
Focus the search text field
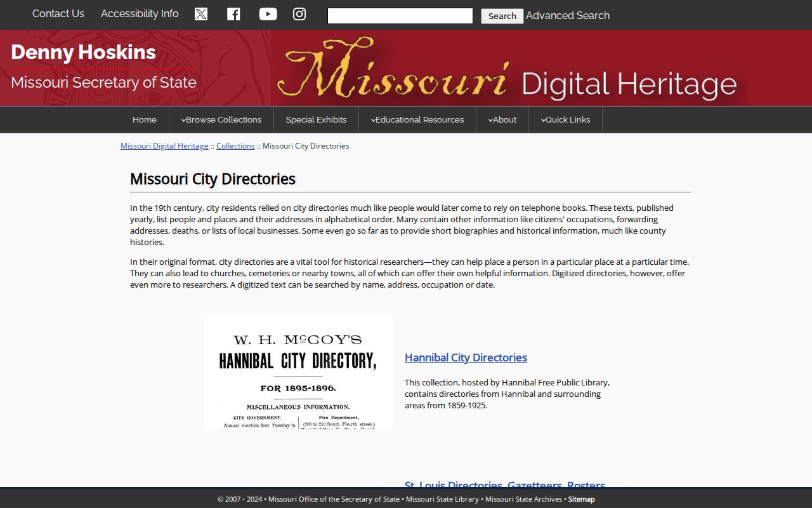point(400,16)
